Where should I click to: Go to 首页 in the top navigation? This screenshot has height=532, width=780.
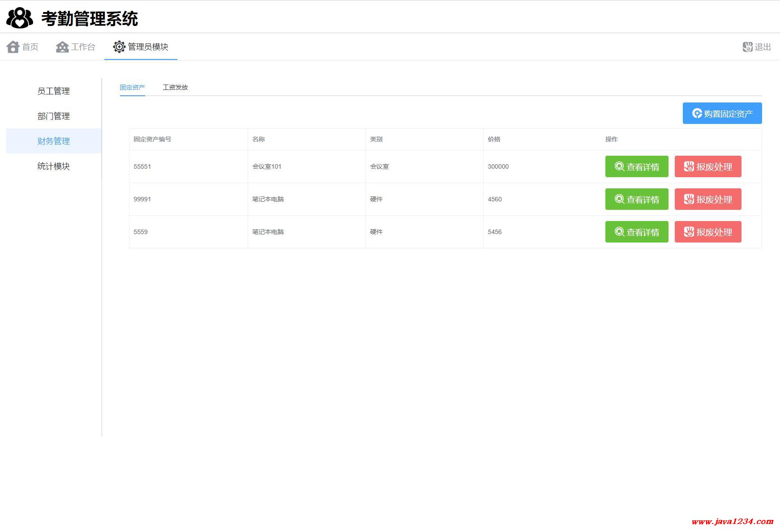point(22,47)
